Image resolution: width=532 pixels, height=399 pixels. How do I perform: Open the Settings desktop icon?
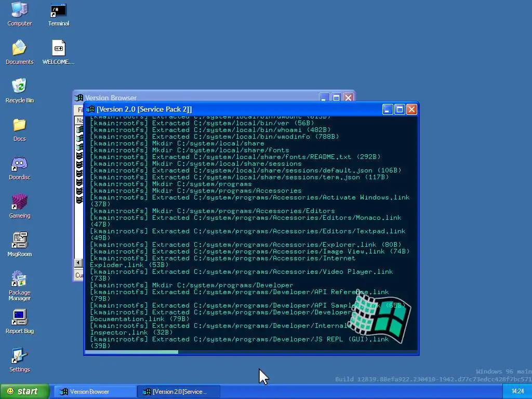click(x=19, y=360)
